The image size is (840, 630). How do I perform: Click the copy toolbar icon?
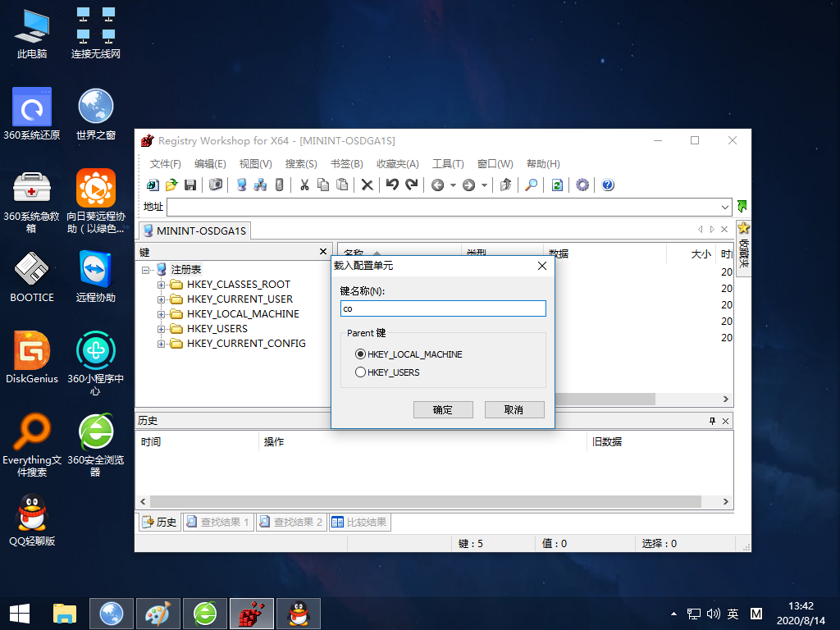click(x=323, y=185)
